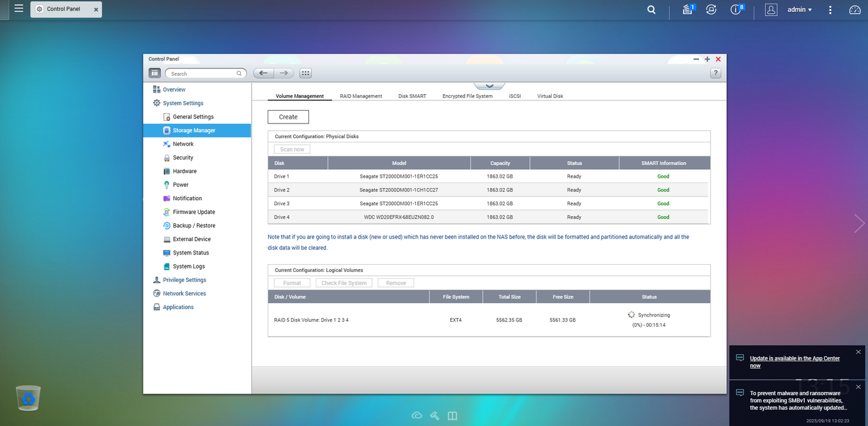Switch to the iSCSI tab
Image resolution: width=868 pixels, height=426 pixels.
pos(515,96)
